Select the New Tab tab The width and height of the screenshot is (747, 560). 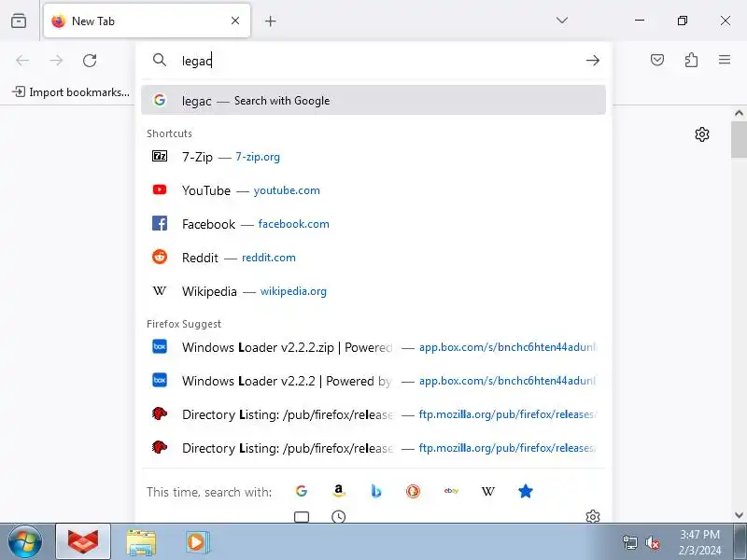coord(147,21)
